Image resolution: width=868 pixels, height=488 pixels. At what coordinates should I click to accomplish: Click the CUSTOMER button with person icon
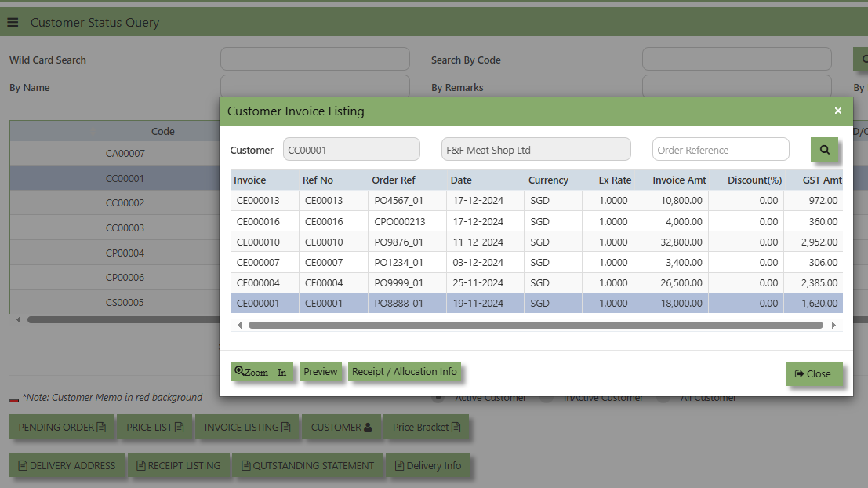tap(341, 427)
